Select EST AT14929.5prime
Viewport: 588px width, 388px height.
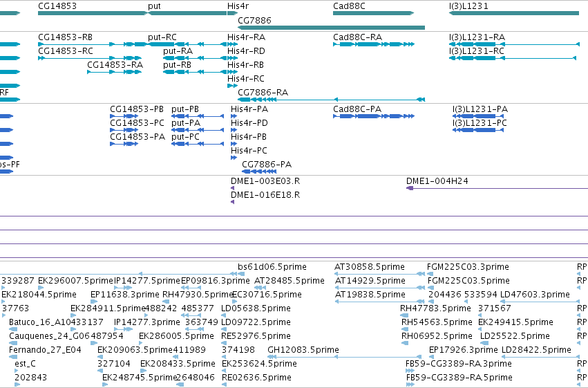click(x=379, y=288)
